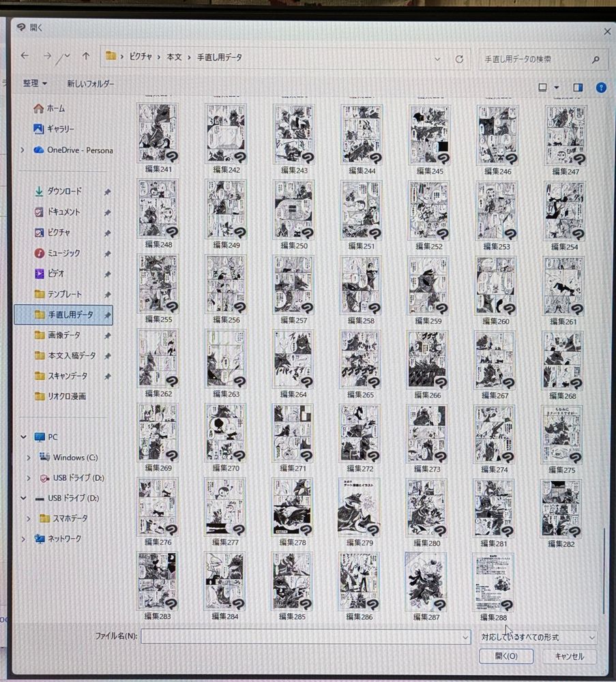This screenshot has width=616, height=682.
Task: Open the view layout dropdown arrow
Action: point(557,88)
